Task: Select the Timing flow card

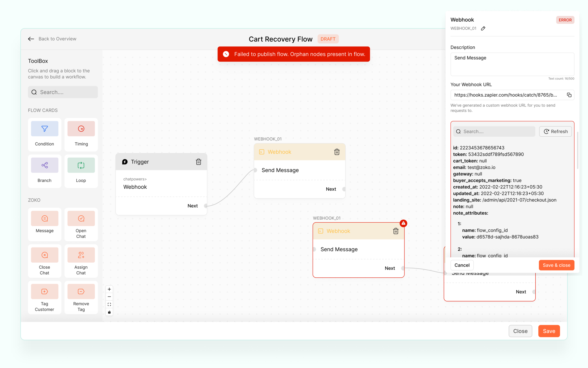Action: (81, 134)
